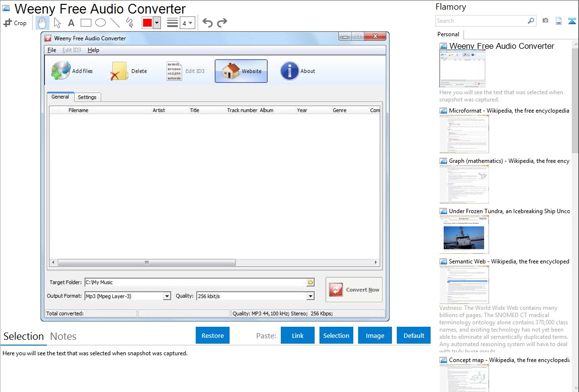Open the Graph (mathematics) snapshot thumbnail
The width and height of the screenshot is (579, 392).
click(x=464, y=184)
